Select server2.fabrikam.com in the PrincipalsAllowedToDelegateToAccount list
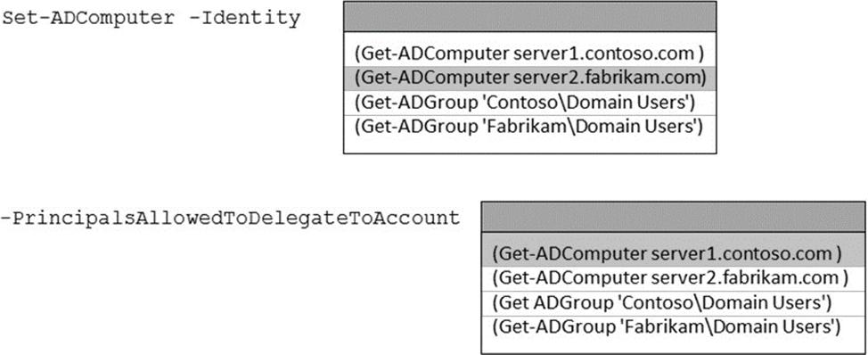 click(x=673, y=278)
